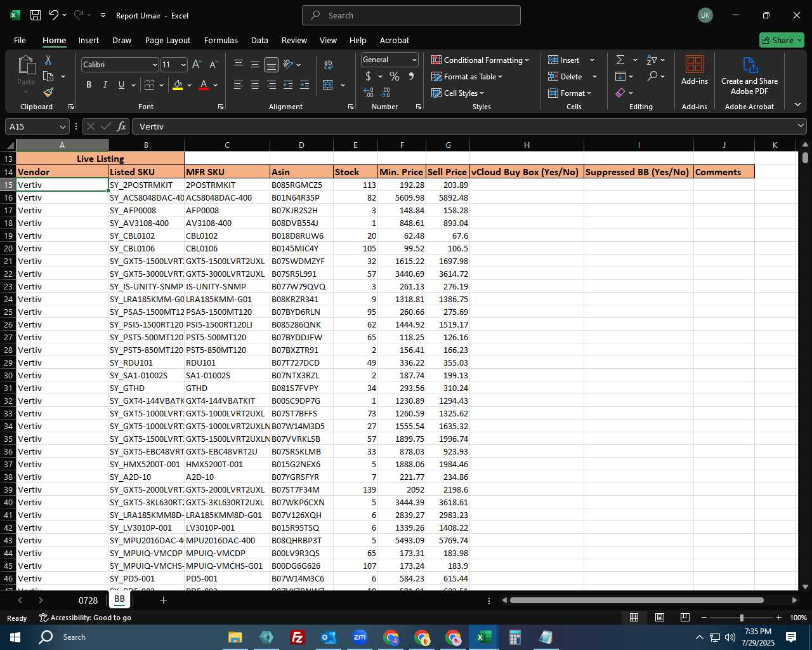Screen dimensions: 812x650
Task: Select the 0728 sheet tab
Action: coord(88,600)
